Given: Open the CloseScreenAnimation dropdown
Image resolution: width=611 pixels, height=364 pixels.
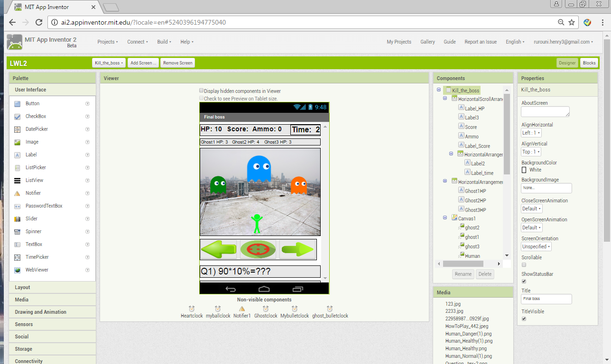Looking at the screenshot, I should pos(531,209).
